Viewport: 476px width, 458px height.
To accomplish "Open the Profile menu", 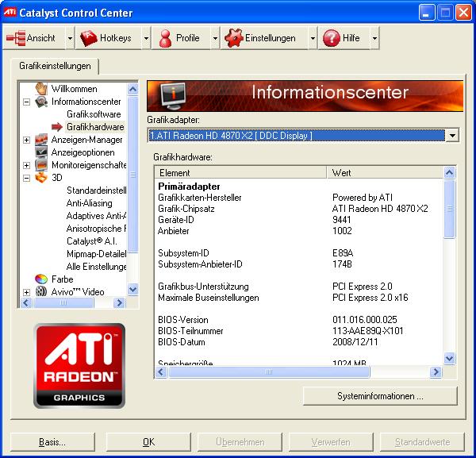I will [x=181, y=38].
